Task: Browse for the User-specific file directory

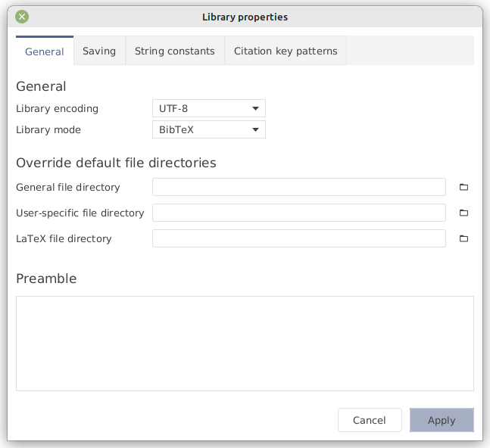Action: 464,213
